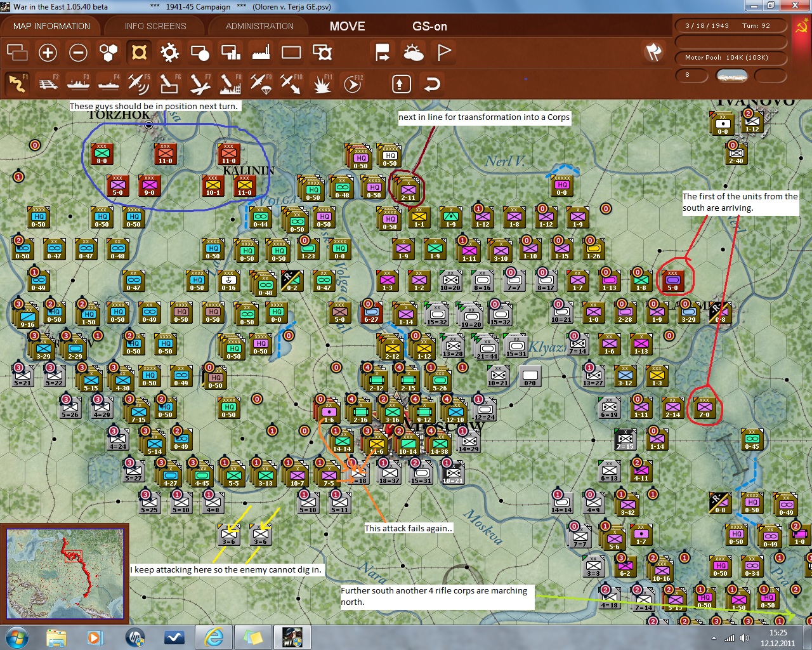Select the grey 0?0 enemy counter
812x650 pixels.
(x=530, y=375)
